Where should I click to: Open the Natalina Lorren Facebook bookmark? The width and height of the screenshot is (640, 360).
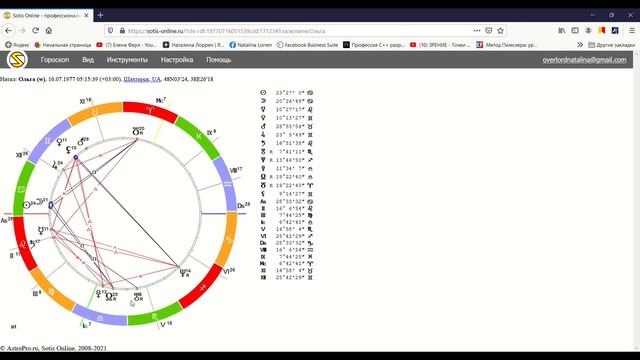[251, 45]
